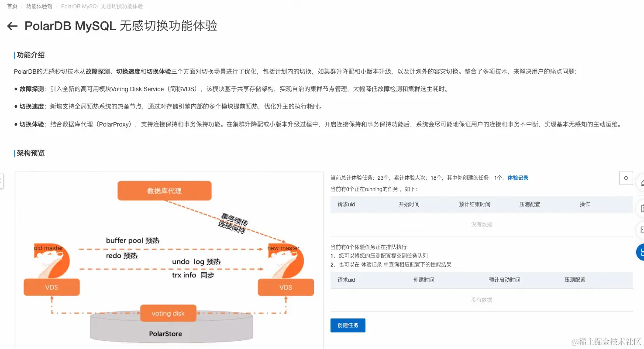Click the refresh icon above the task tables

click(626, 178)
